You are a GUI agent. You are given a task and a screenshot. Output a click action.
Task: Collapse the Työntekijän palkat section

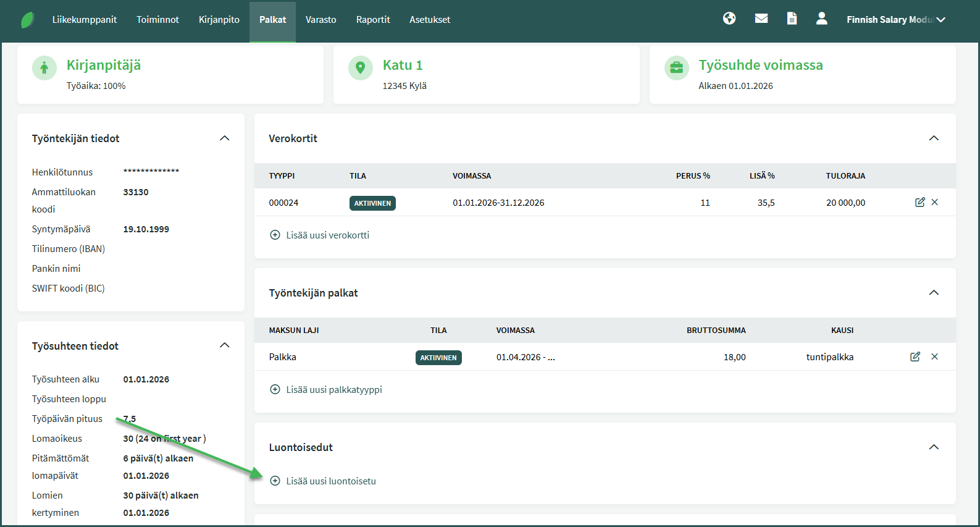(x=934, y=293)
